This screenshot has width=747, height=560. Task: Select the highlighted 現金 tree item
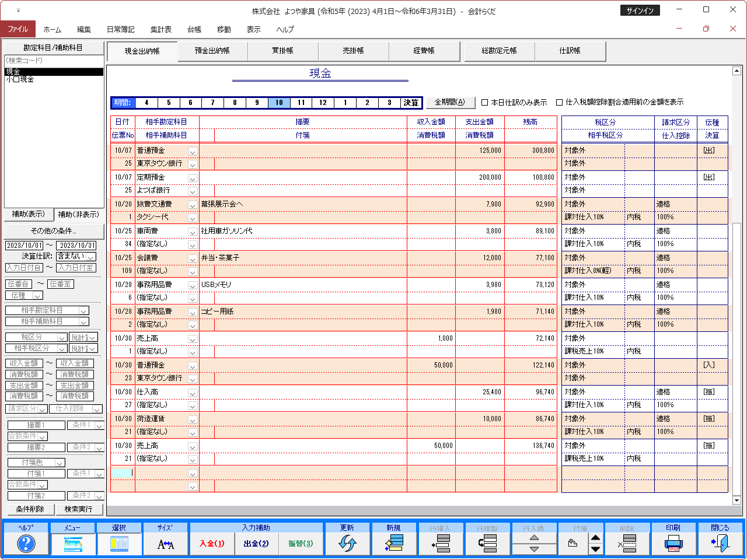[54, 72]
